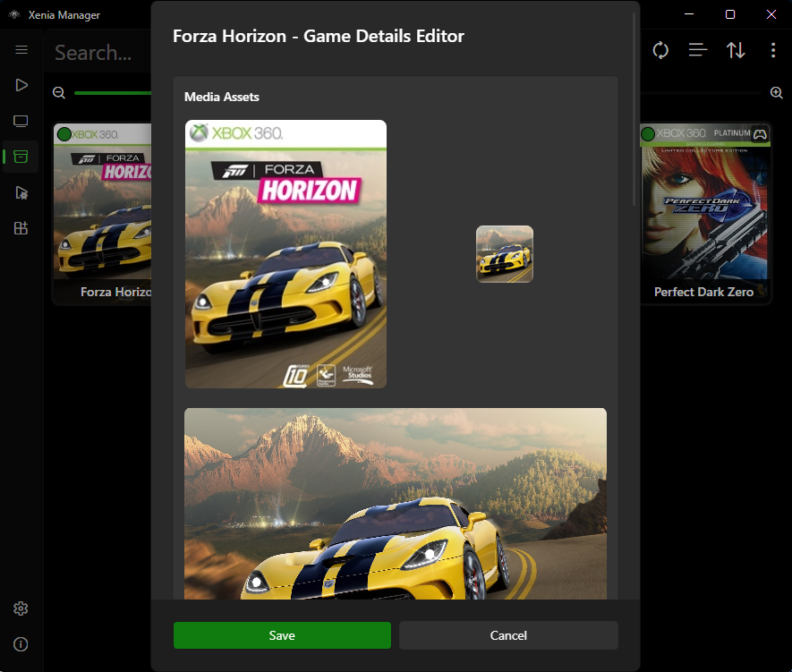This screenshot has width=792, height=672.
Task: Open the file-with-cursor icon in sidebar
Action: (21, 193)
